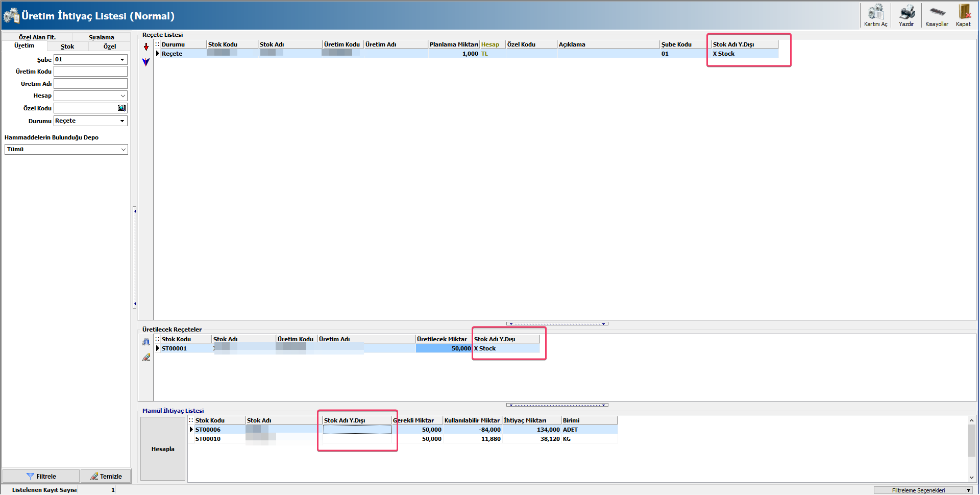Image resolution: width=980 pixels, height=495 pixels.
Task: Expand the Hesap combo box
Action: [x=122, y=96]
